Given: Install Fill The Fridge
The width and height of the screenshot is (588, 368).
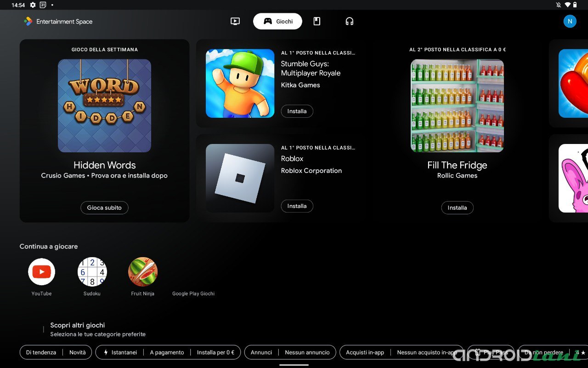Looking at the screenshot, I should pyautogui.click(x=457, y=207).
